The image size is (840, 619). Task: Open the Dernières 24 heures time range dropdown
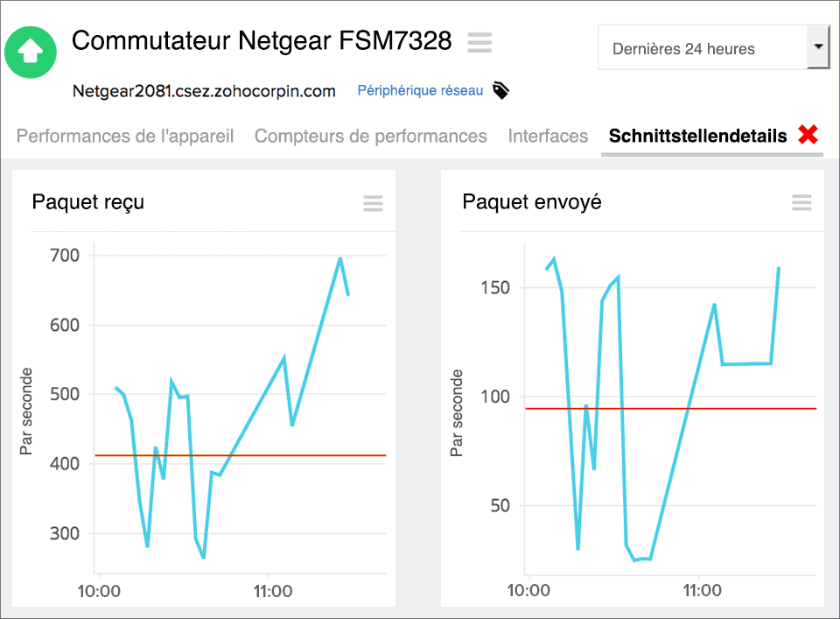click(700, 49)
